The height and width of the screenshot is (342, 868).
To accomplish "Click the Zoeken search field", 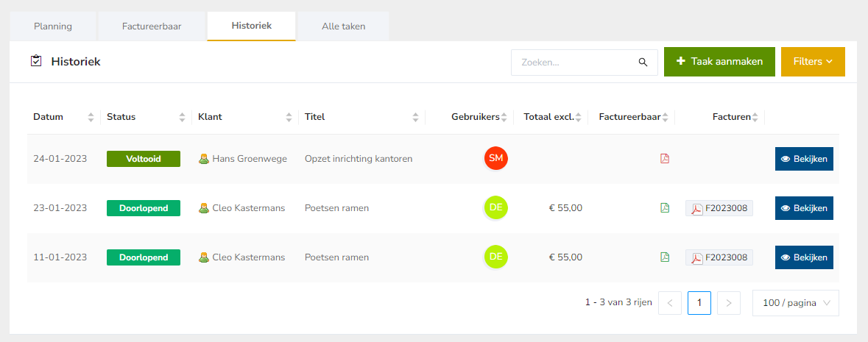I will pyautogui.click(x=574, y=63).
